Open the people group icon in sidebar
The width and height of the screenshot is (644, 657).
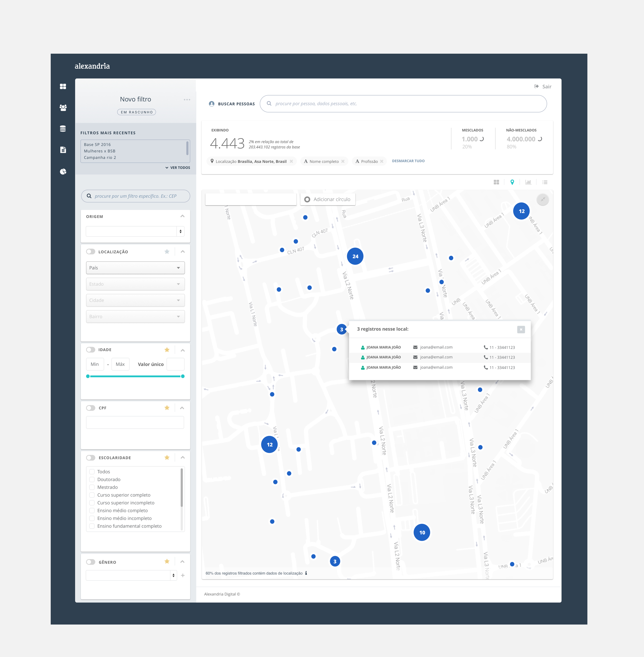[63, 108]
